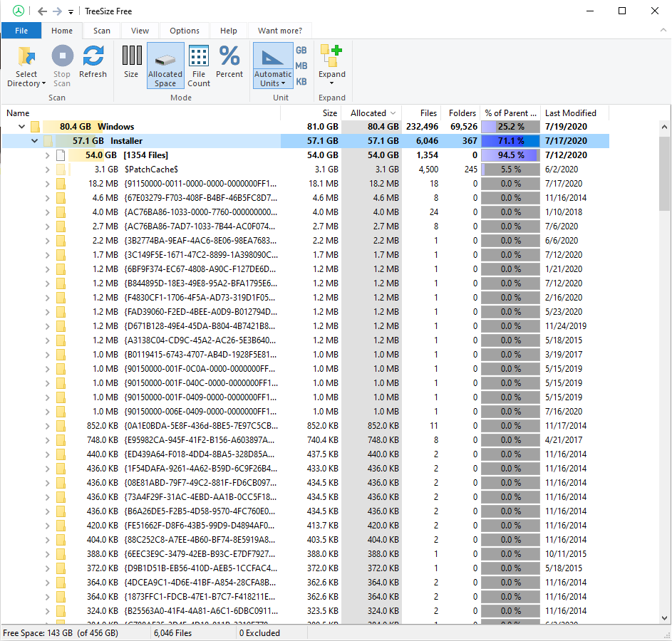The width and height of the screenshot is (672, 641).
Task: Open the Scan ribbon tab
Action: click(101, 31)
